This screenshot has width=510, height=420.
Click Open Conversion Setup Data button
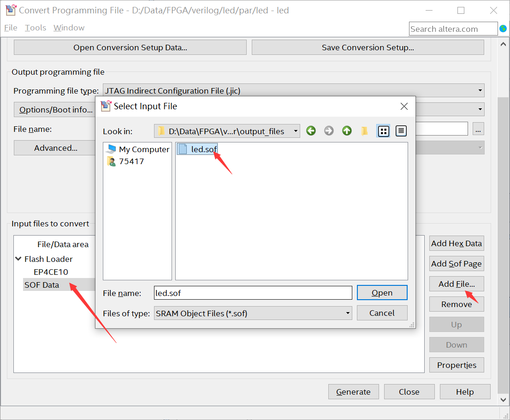point(130,47)
